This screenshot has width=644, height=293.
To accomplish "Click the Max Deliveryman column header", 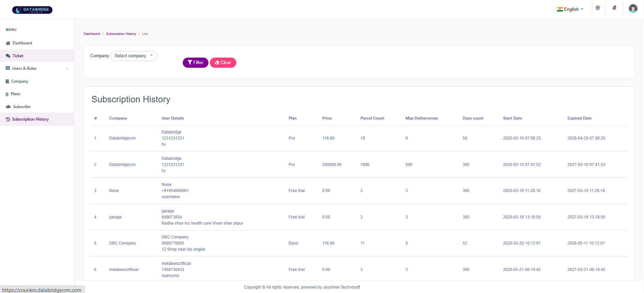I will [x=422, y=118].
